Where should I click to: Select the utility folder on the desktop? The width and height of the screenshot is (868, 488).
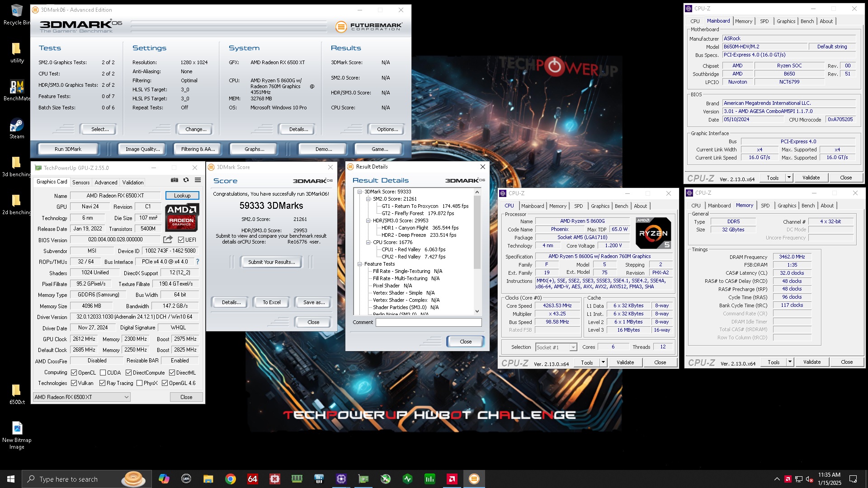point(17,53)
